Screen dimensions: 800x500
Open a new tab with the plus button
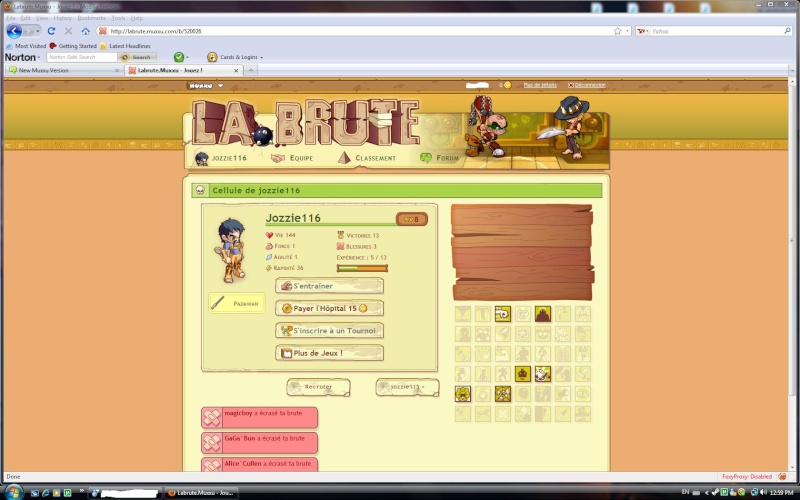point(250,70)
